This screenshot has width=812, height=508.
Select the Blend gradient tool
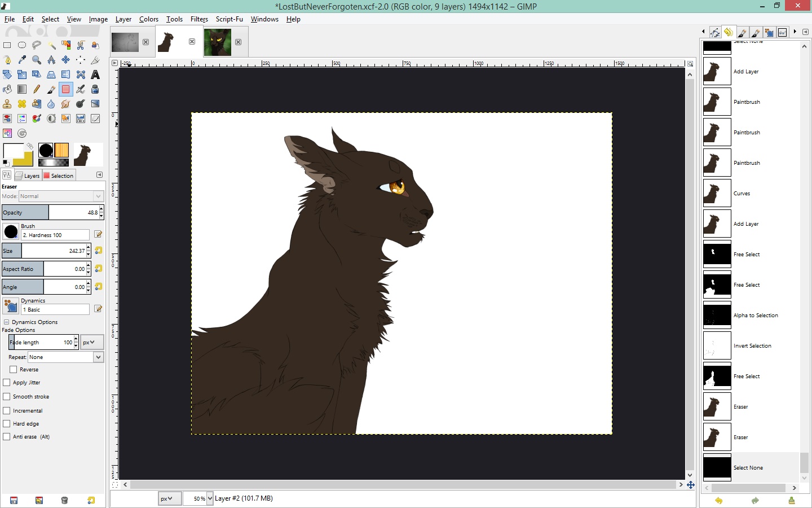(x=22, y=89)
